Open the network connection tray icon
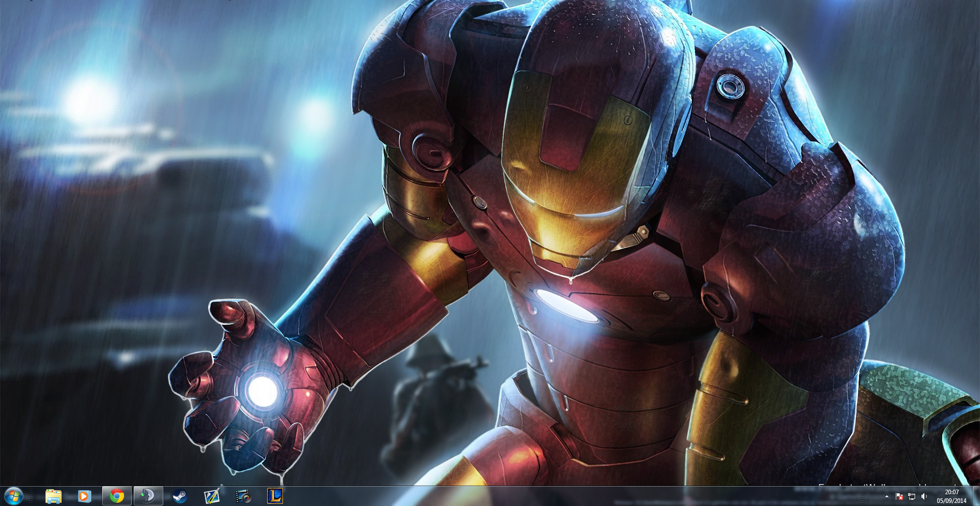The height and width of the screenshot is (506, 980). point(912,496)
